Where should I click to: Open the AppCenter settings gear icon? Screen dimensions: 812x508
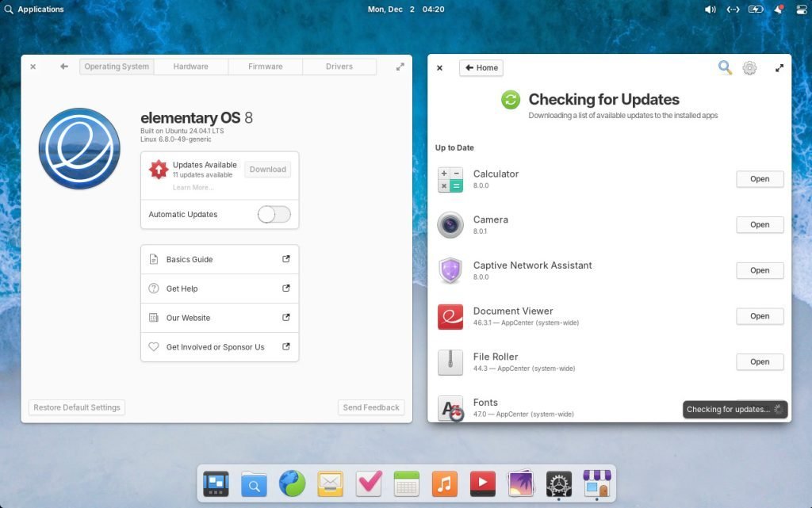pyautogui.click(x=749, y=68)
